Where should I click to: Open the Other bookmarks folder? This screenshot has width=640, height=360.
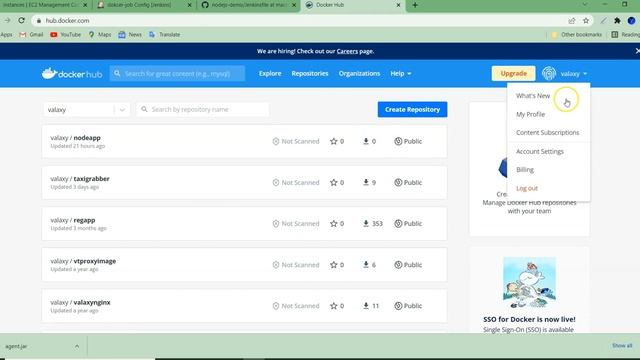tap(576, 35)
